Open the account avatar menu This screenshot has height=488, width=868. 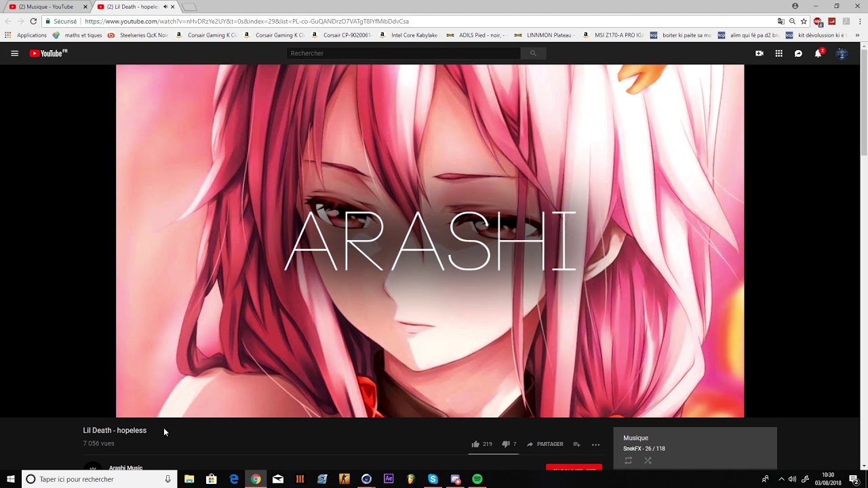click(842, 53)
